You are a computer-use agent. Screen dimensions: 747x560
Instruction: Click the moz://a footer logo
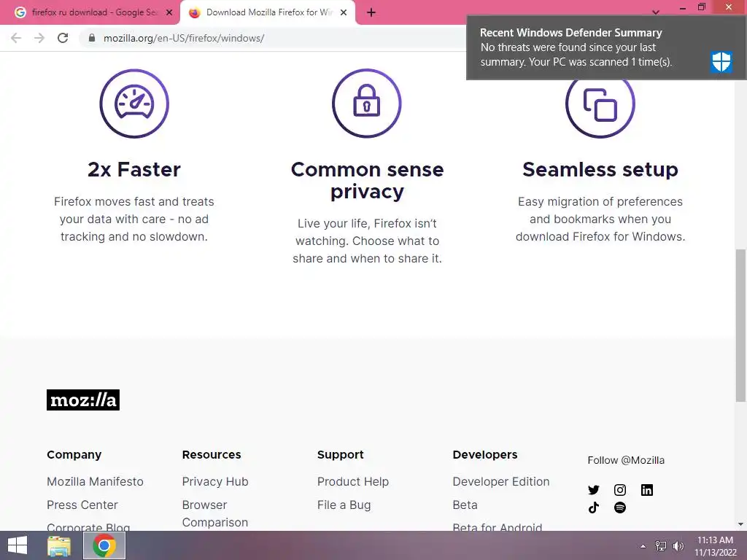(83, 400)
